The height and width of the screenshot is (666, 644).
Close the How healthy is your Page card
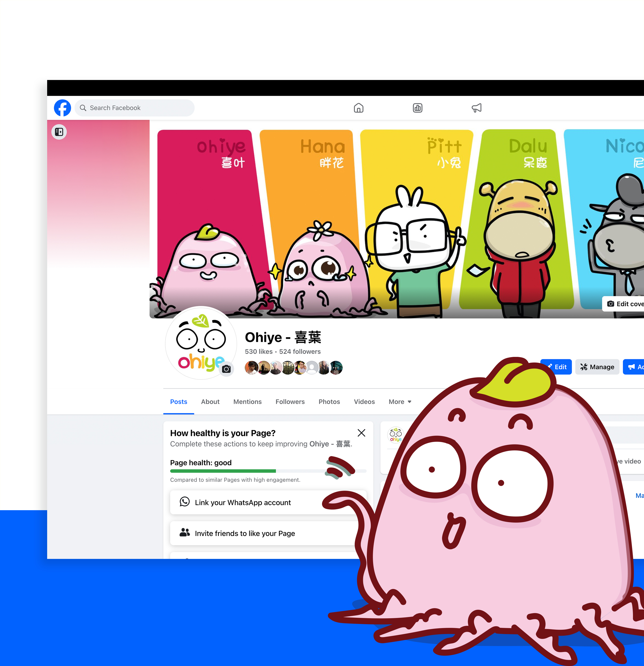coord(361,433)
